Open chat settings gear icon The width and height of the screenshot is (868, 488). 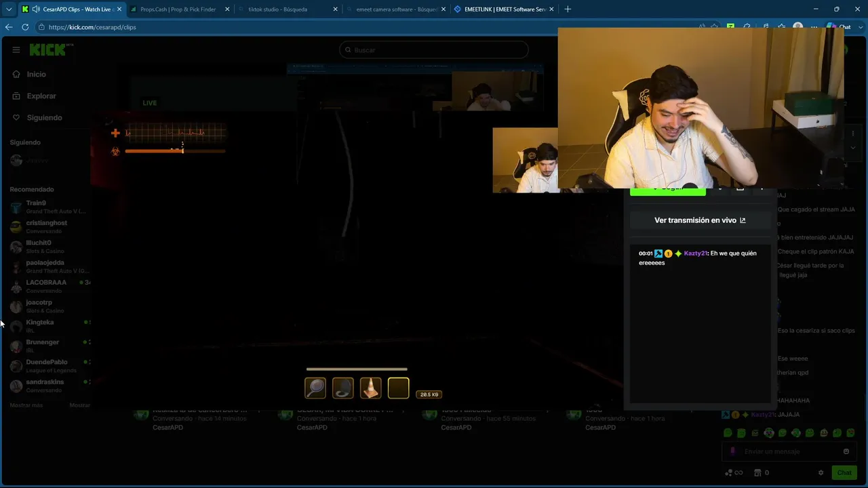[821, 472]
